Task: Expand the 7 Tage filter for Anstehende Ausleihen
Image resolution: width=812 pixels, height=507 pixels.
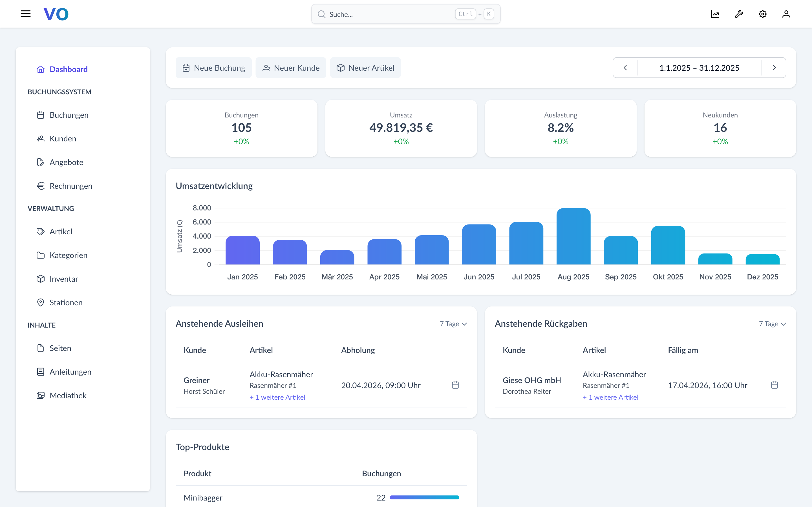Action: 453,324
